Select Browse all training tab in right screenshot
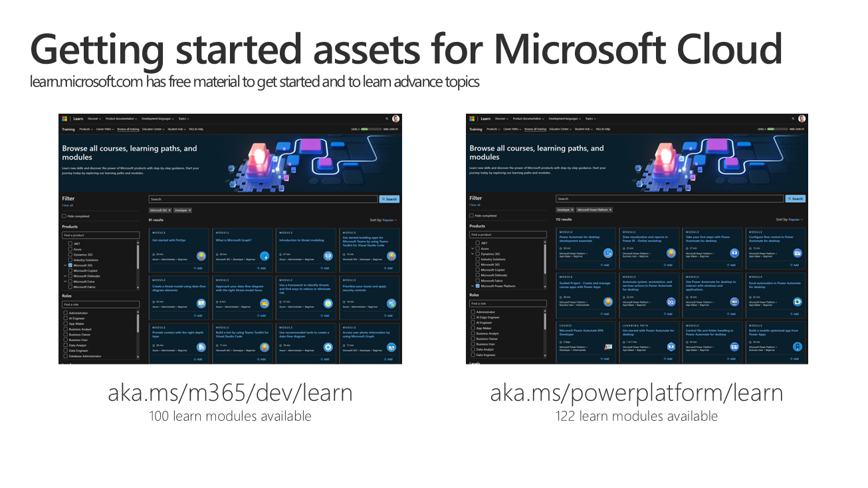The image size is (868, 488). 535,129
